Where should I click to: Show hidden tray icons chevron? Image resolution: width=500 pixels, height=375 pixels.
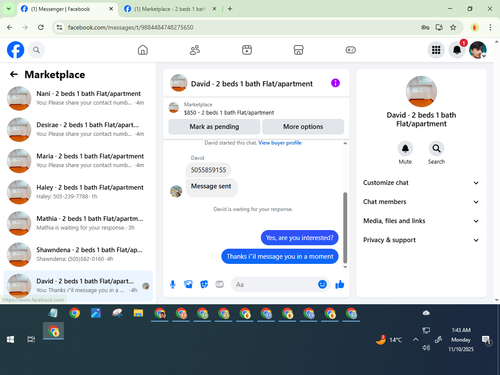(x=415, y=340)
